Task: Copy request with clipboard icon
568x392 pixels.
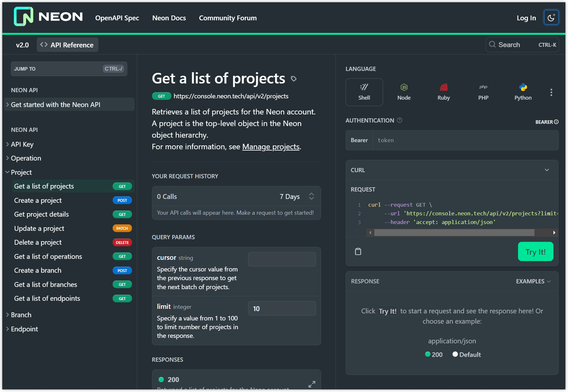Action: tap(358, 251)
